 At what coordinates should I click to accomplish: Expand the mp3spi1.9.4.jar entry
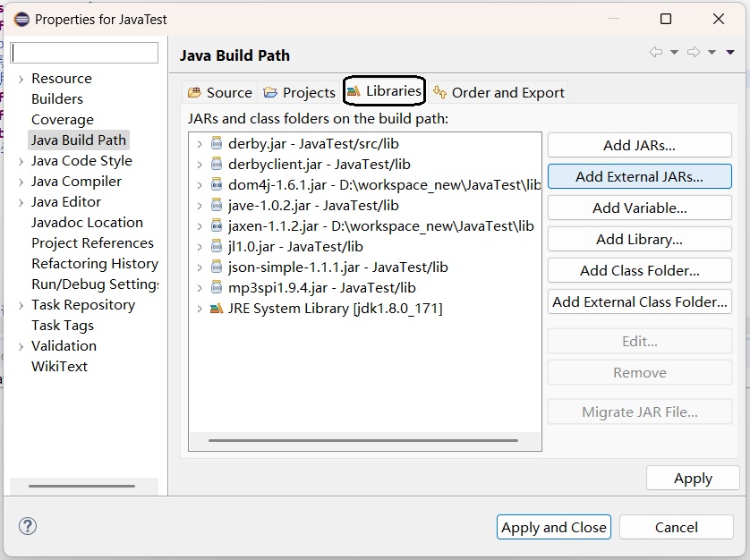coord(200,288)
